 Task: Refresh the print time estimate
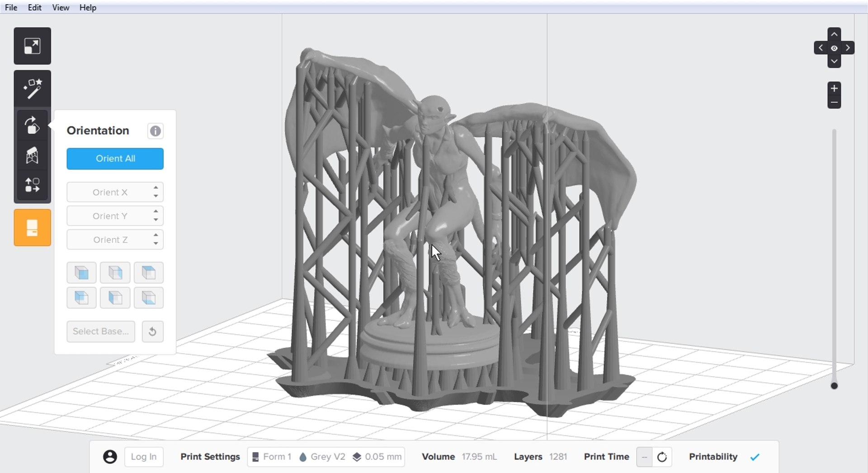tap(662, 457)
